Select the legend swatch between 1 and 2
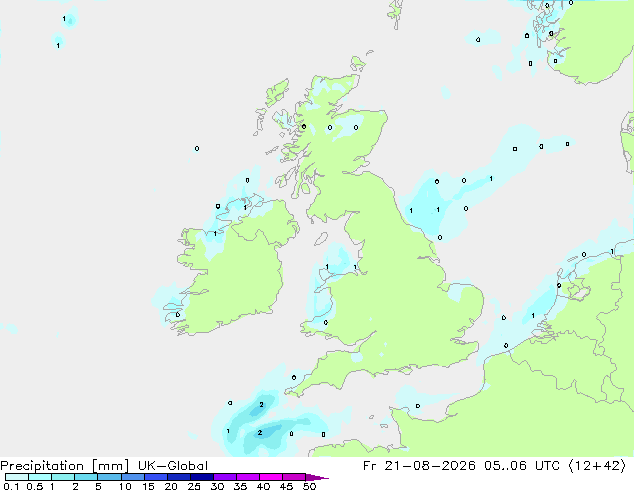The width and height of the screenshot is (634, 490). click(x=63, y=477)
